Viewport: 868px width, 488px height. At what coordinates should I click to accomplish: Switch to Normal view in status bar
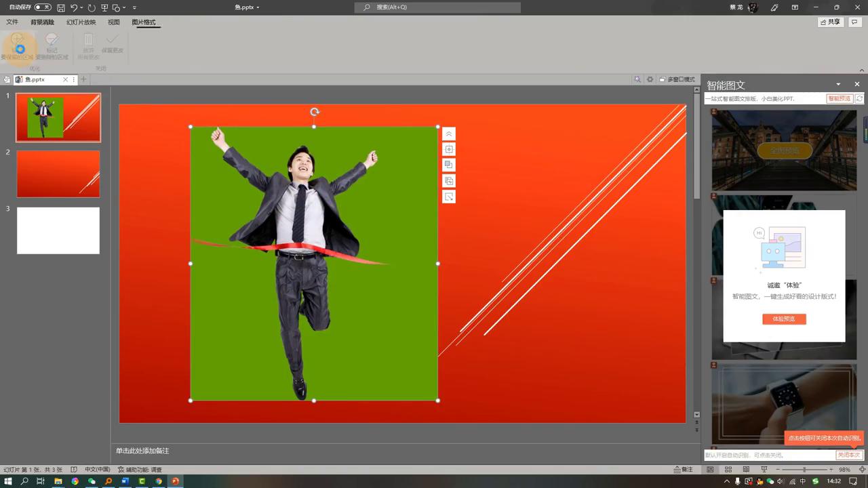[710, 470]
